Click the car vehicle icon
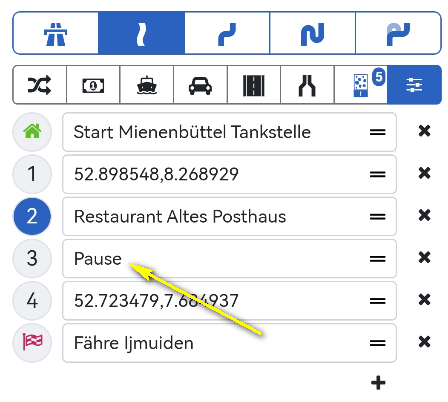This screenshot has height=402, width=448. pyautogui.click(x=200, y=85)
